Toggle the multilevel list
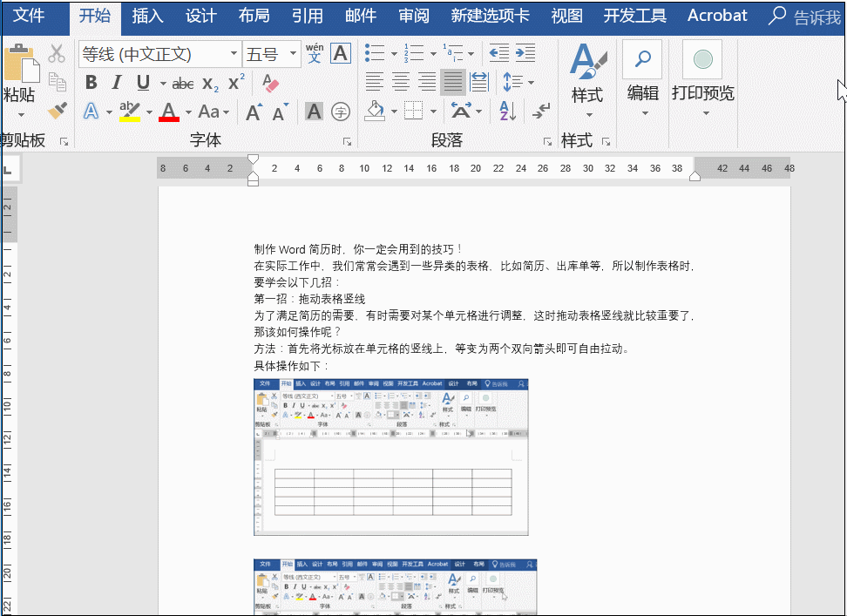The height and width of the screenshot is (616, 847). pos(452,53)
